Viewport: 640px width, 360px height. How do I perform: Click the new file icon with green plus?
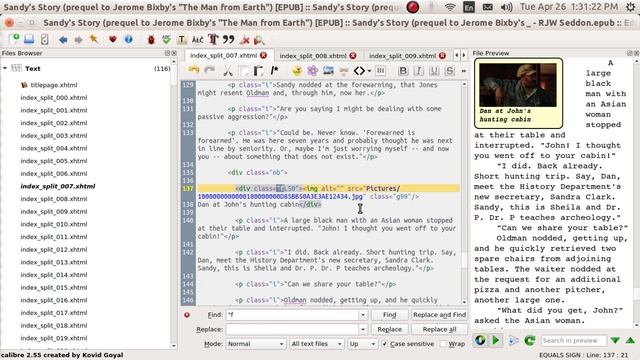pyautogui.click(x=14, y=39)
